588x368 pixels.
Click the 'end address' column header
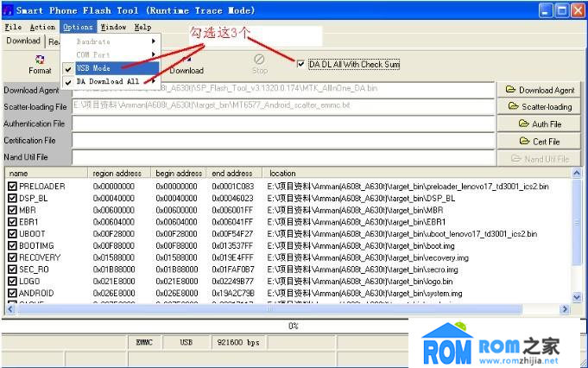[234, 174]
